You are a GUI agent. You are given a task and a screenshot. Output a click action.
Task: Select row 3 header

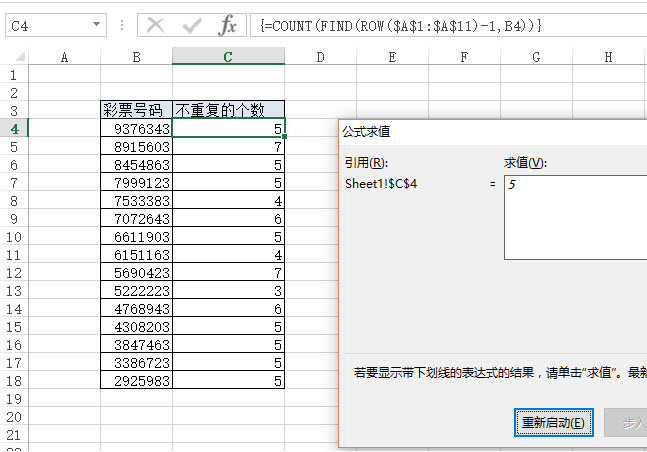14,111
